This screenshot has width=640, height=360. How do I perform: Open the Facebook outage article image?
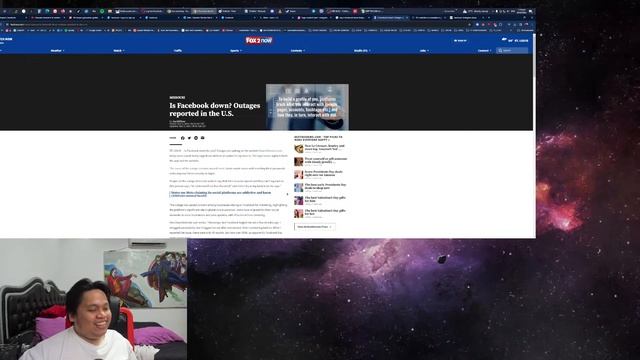(307, 107)
